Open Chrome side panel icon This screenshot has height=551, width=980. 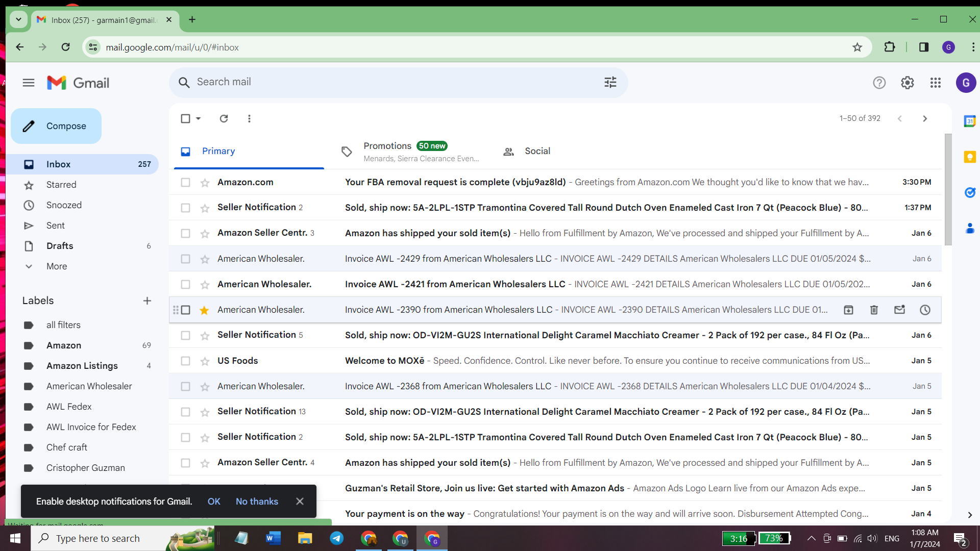(x=924, y=47)
